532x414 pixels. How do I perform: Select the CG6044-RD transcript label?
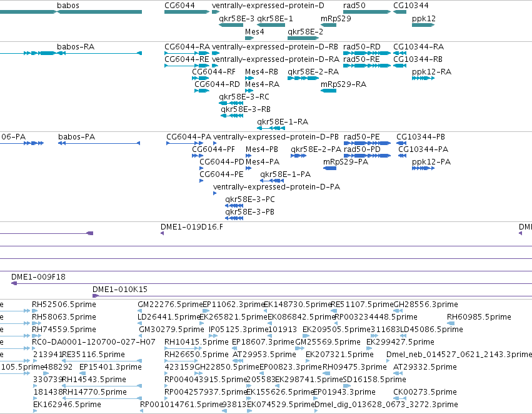(217, 84)
